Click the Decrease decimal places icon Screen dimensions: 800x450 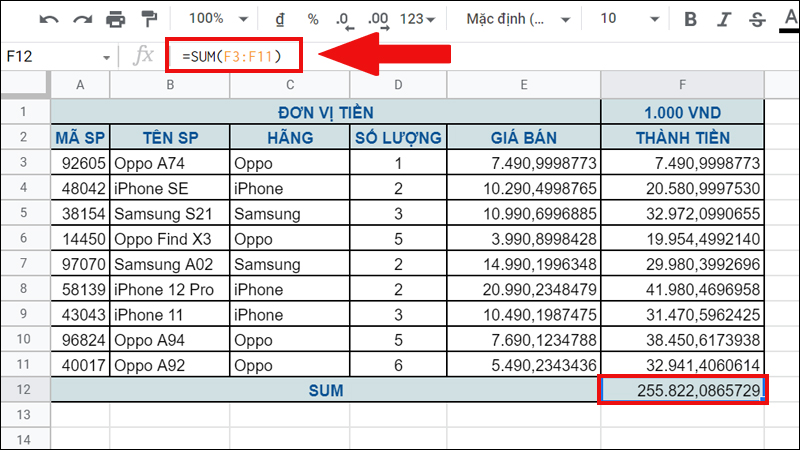pyautogui.click(x=343, y=19)
